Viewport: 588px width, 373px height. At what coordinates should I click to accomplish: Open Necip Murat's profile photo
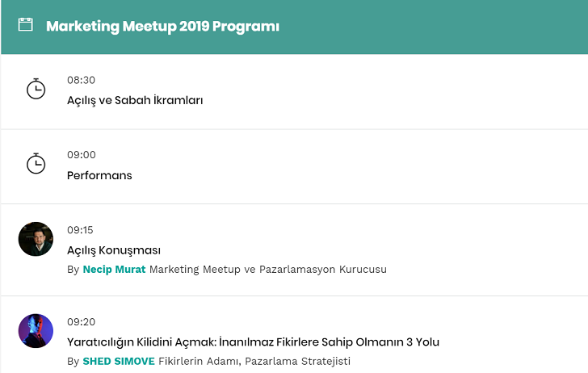click(36, 239)
